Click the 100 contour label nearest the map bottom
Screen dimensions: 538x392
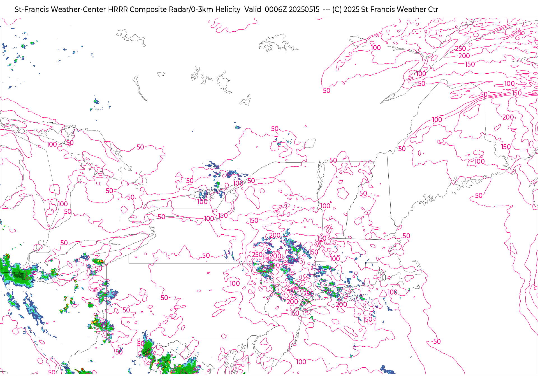point(301,362)
